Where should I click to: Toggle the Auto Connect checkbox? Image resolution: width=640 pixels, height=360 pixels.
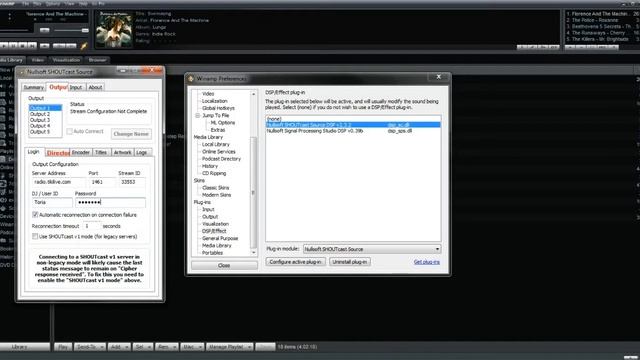coord(69,131)
